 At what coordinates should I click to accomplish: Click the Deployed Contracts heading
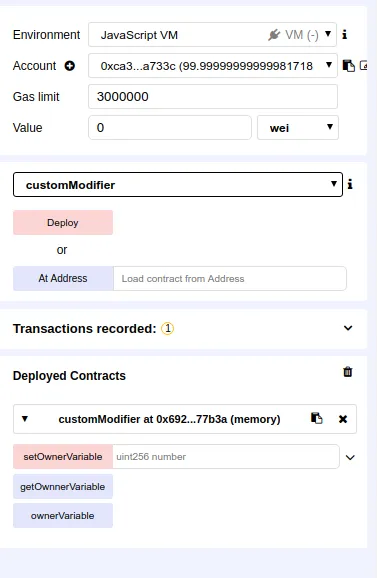pos(69,376)
